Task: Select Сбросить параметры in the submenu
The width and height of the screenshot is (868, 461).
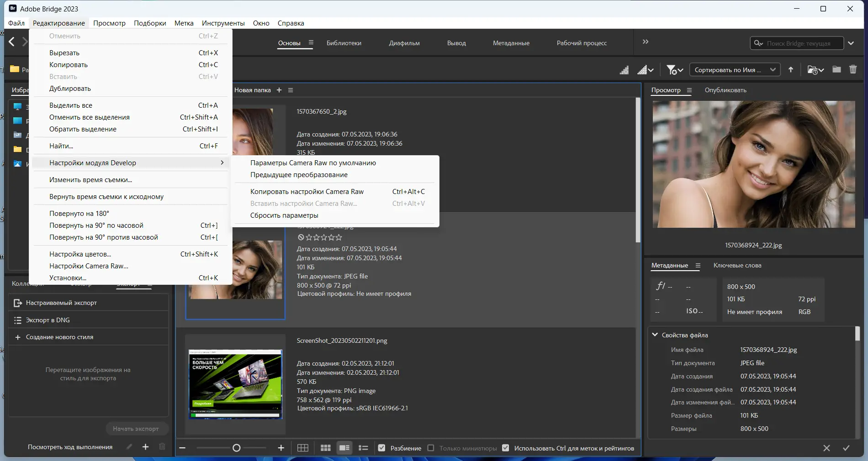Action: coord(284,215)
